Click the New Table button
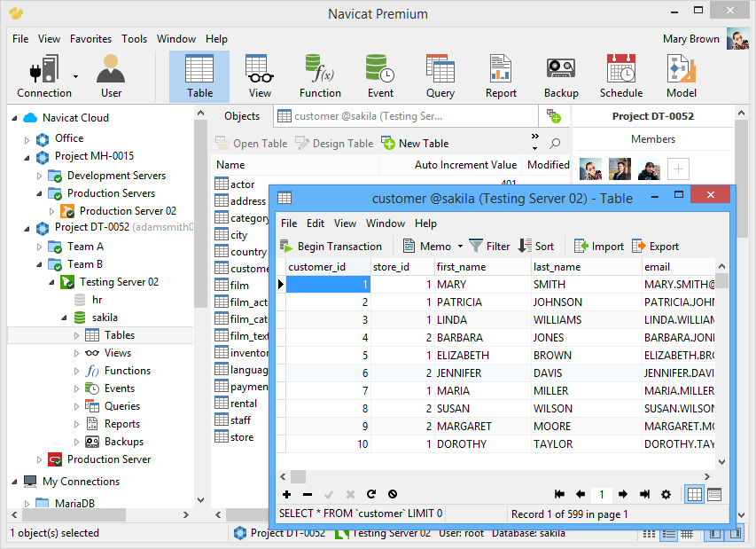Image resolution: width=756 pixels, height=549 pixels. click(415, 144)
